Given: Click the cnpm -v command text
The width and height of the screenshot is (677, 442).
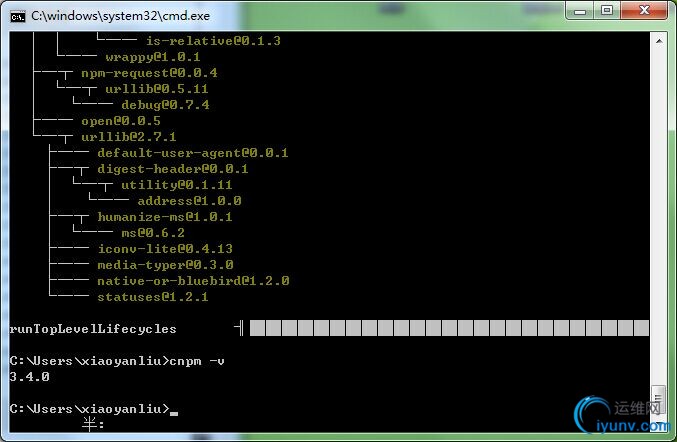Looking at the screenshot, I should [x=197, y=361].
